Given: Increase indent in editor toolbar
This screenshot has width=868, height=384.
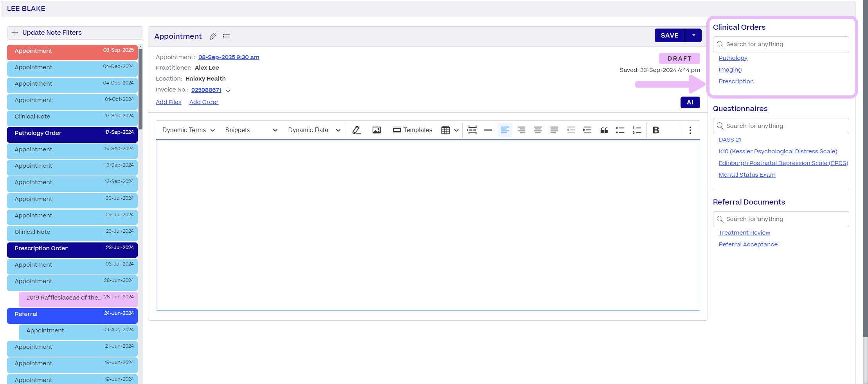Looking at the screenshot, I should (x=587, y=130).
